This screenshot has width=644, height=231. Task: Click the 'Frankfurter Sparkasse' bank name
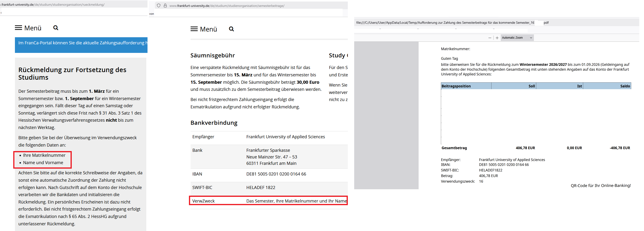[268, 150]
